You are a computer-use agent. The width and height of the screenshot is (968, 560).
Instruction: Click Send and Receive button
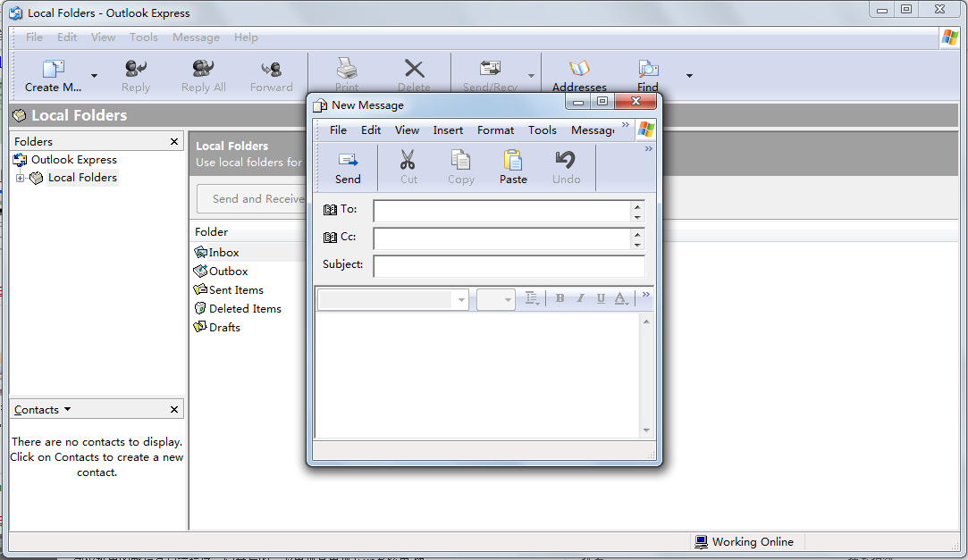click(x=252, y=198)
